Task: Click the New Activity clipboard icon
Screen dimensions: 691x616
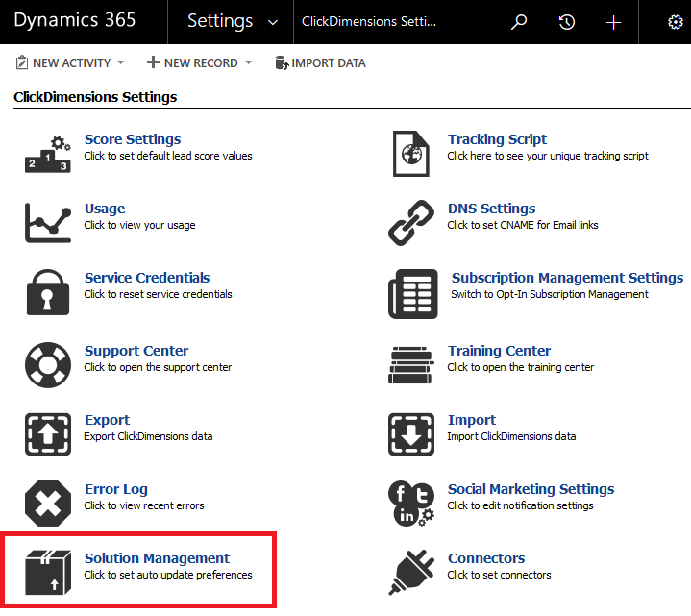Action: click(x=21, y=62)
